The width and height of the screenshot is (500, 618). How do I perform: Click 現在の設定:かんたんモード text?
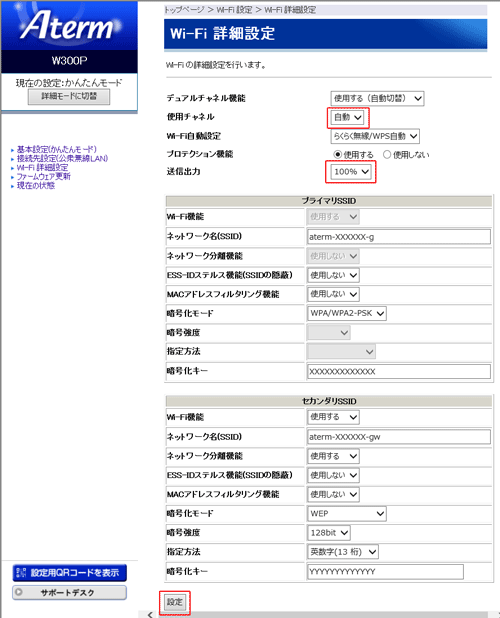[69, 83]
